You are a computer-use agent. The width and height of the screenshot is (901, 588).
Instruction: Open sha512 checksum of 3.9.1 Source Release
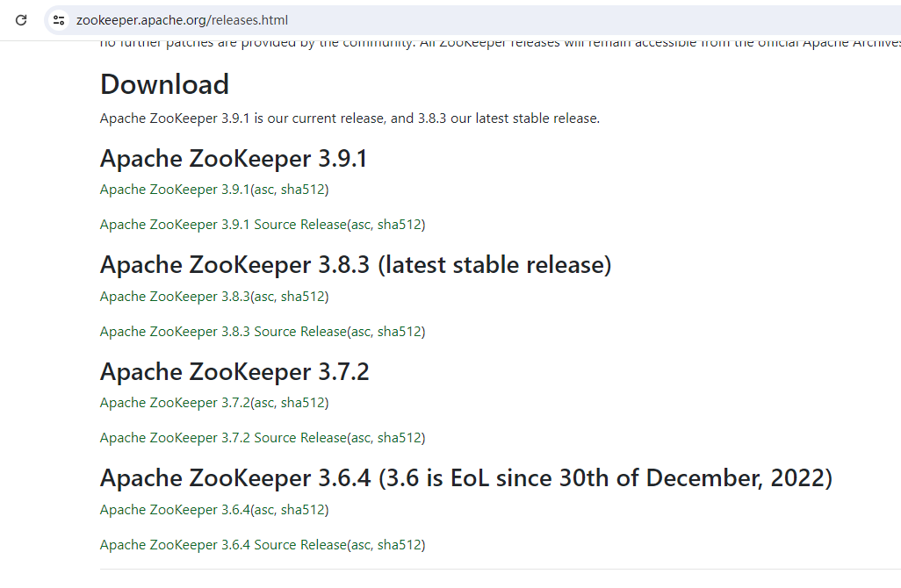[x=399, y=225]
